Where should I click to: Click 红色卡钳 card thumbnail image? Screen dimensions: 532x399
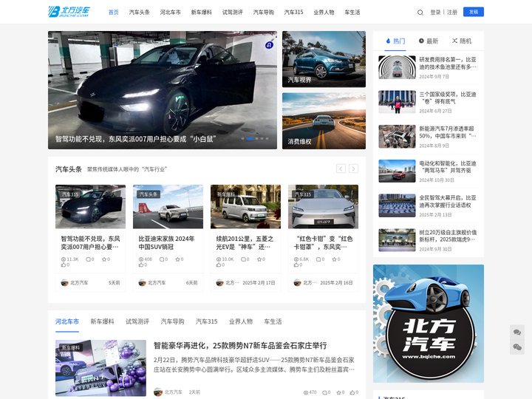point(323,207)
